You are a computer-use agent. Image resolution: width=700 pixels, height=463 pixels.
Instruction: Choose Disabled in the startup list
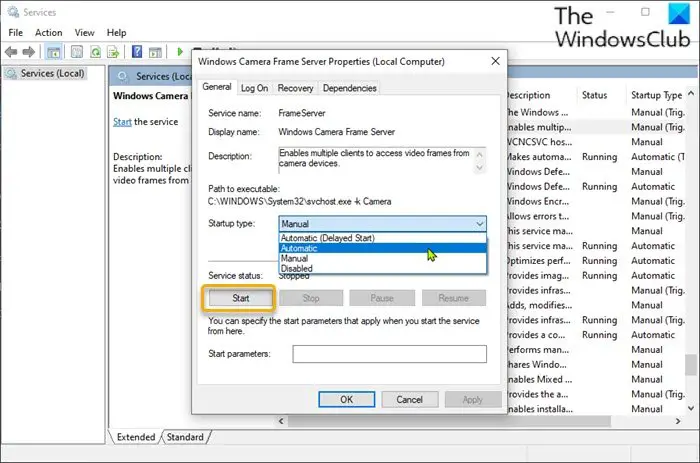coord(383,268)
